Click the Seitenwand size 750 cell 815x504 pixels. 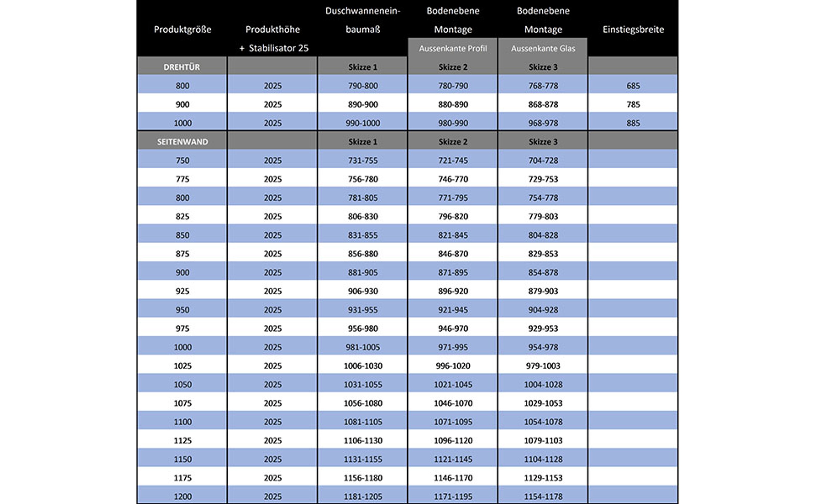coord(182,160)
